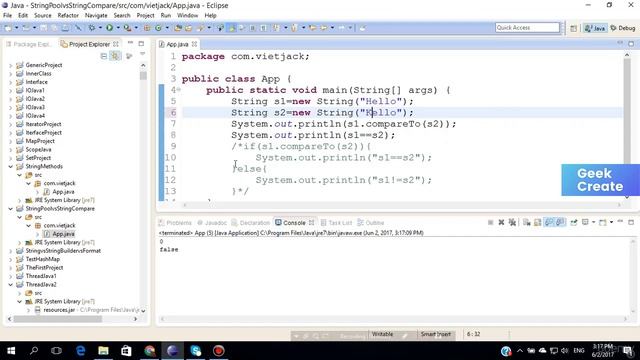Viewport: 640px width, 360px height.
Task: Click the green Run button in toolbar
Action: point(109,28)
